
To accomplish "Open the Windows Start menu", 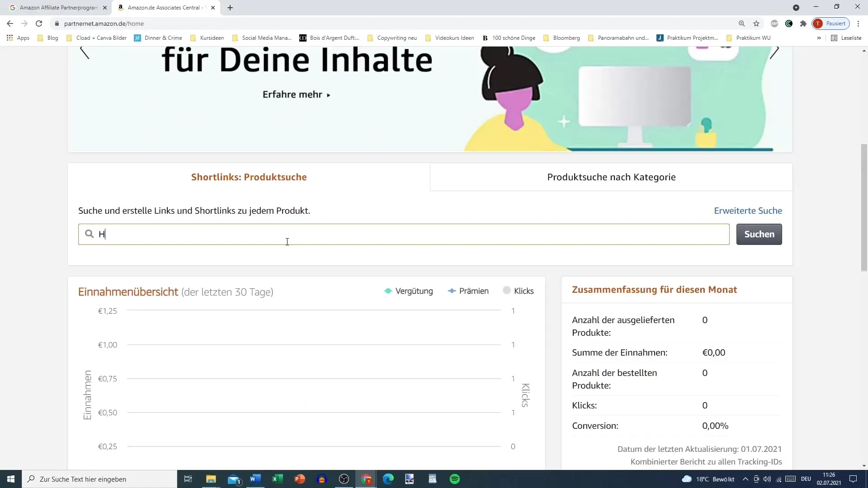I will pyautogui.click(x=11, y=479).
